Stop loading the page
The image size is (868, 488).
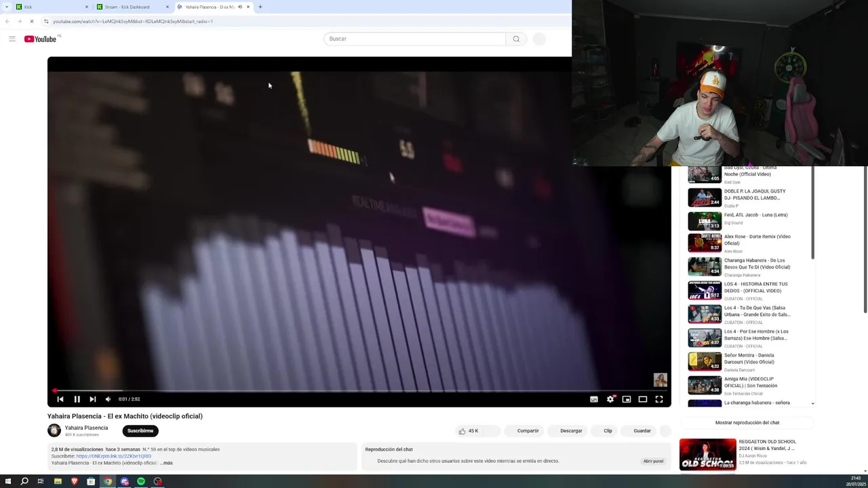point(31,21)
